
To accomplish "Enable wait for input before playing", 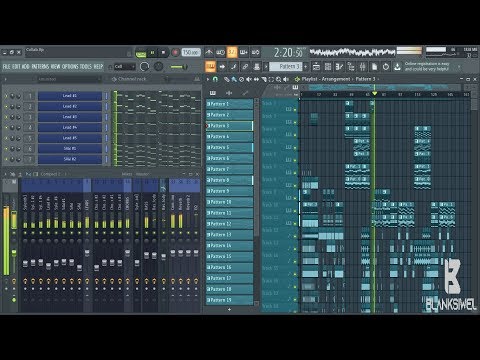I will click(220, 52).
